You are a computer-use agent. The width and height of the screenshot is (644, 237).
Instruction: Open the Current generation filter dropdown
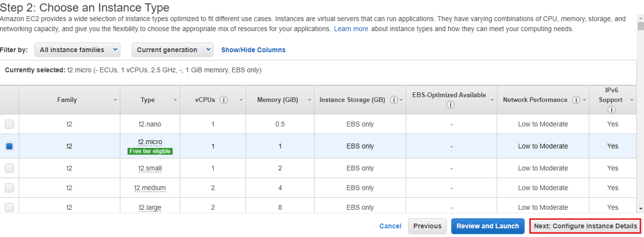[173, 50]
